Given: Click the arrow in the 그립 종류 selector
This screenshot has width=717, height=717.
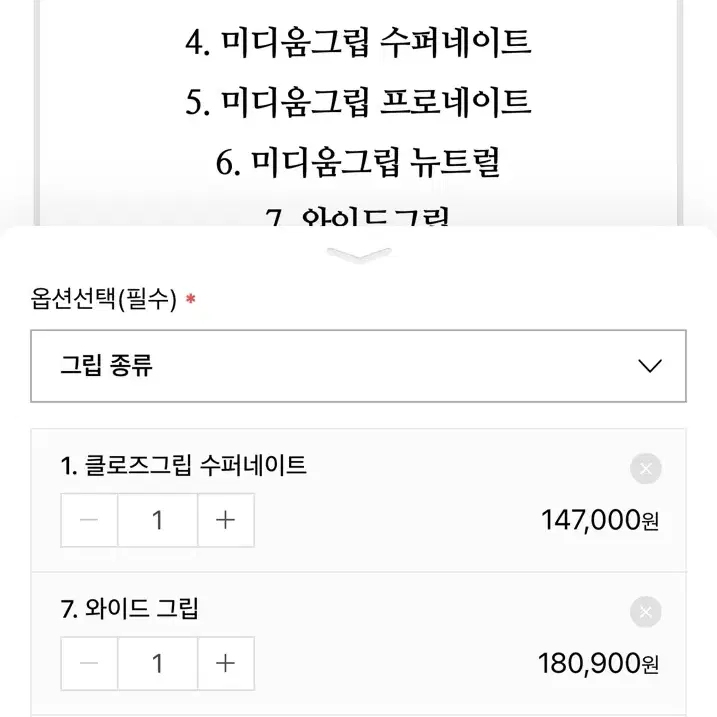Looking at the screenshot, I should 650,366.
